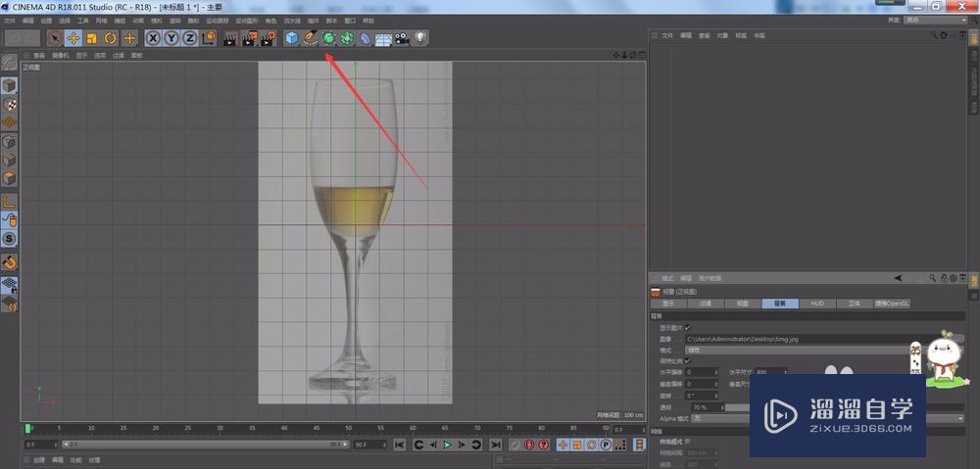This screenshot has height=469, width=980.
Task: Click the attribute manager back arrow
Action: (898, 278)
